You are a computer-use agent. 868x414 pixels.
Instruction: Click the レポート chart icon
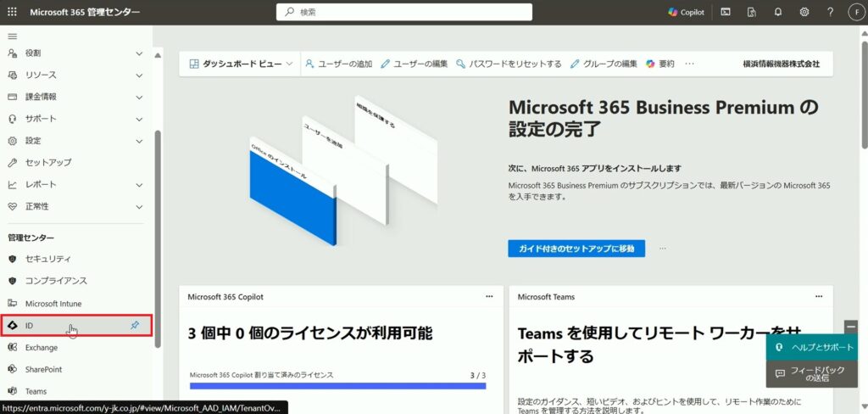click(12, 185)
